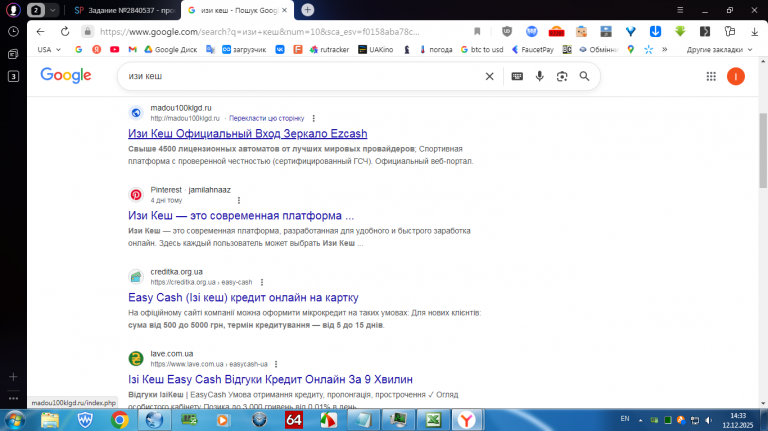
Task: Open site info via padlock icon
Action: pos(87,31)
